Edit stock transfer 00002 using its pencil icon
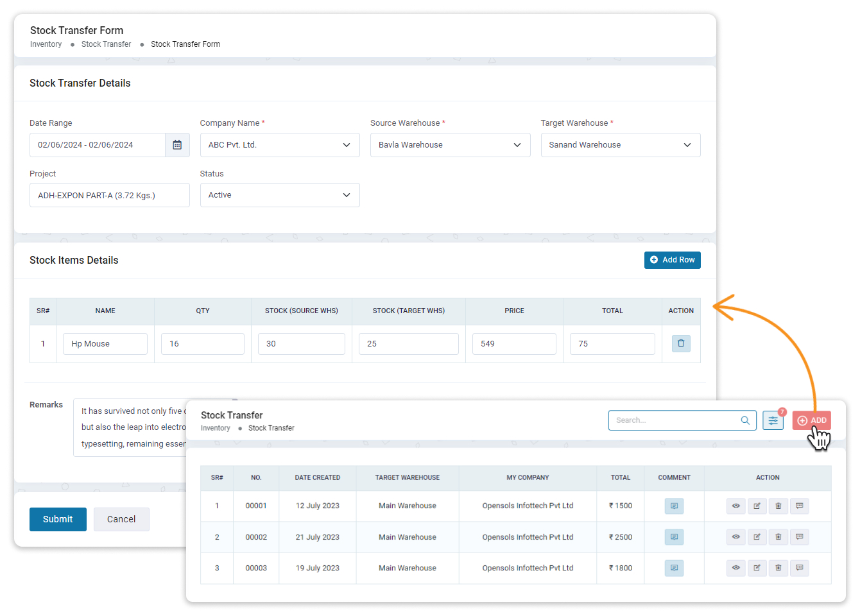860x616 pixels. (x=757, y=536)
